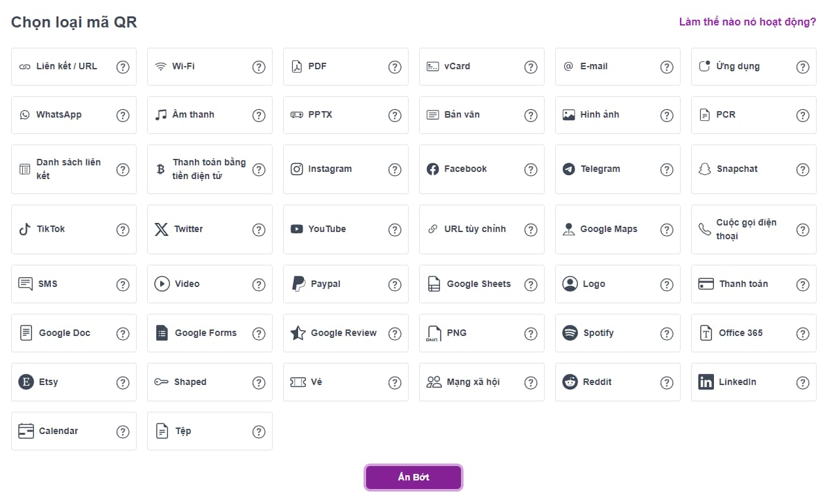Viewport: 831px width, 504px height.
Task: Click help icon on LinkedIn card
Action: 803,382
